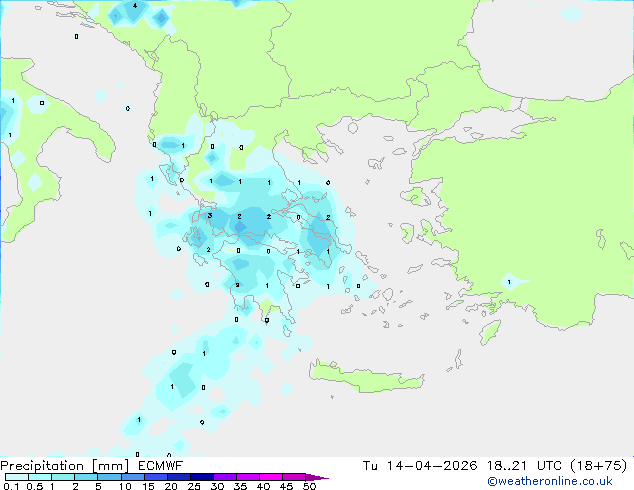634x490 pixels.
Task: Click the '1' precipitation value over southwest Turkey
Action: 509,282
